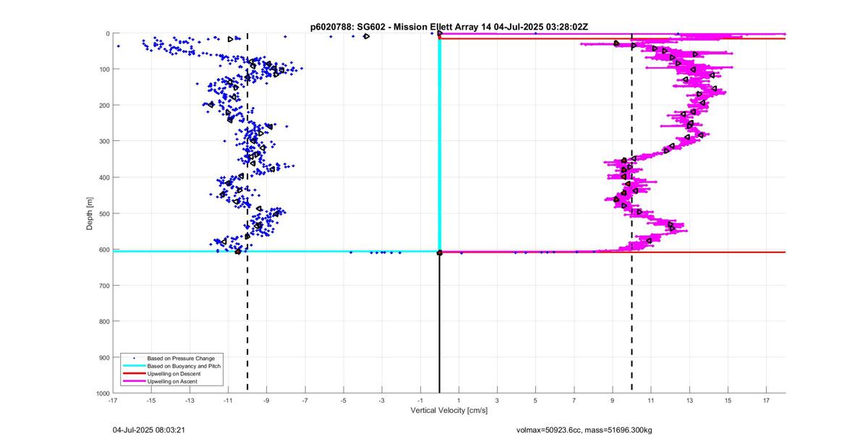Click the plot title starting 'p6020788: SG602'
The image size is (868, 442).
point(448,27)
